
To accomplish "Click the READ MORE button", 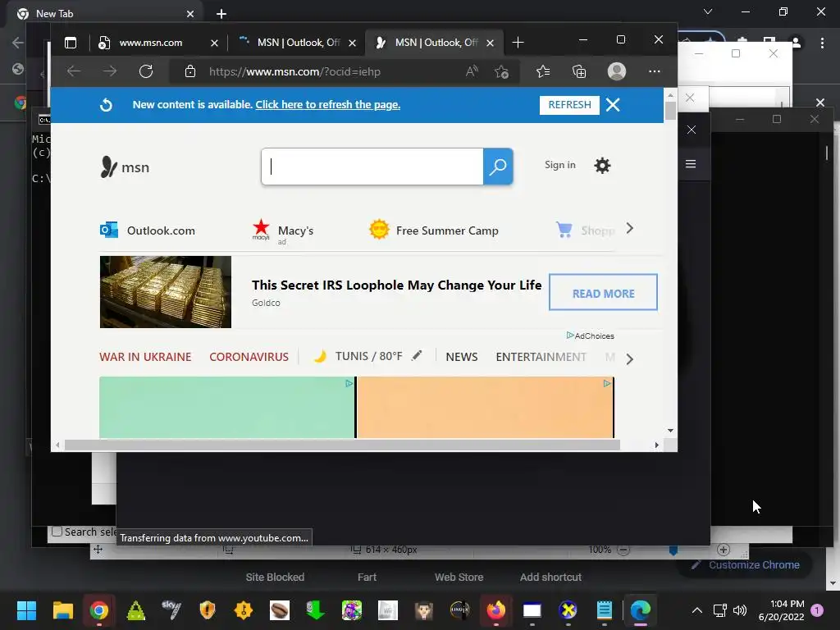I will pos(603,293).
